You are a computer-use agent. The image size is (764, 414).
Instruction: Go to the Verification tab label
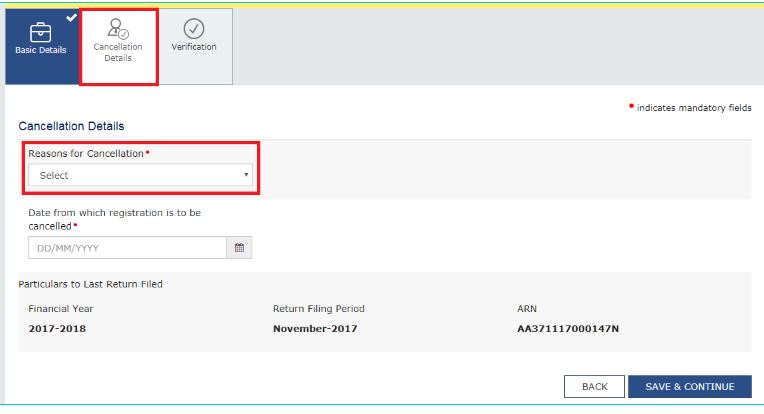tap(194, 47)
